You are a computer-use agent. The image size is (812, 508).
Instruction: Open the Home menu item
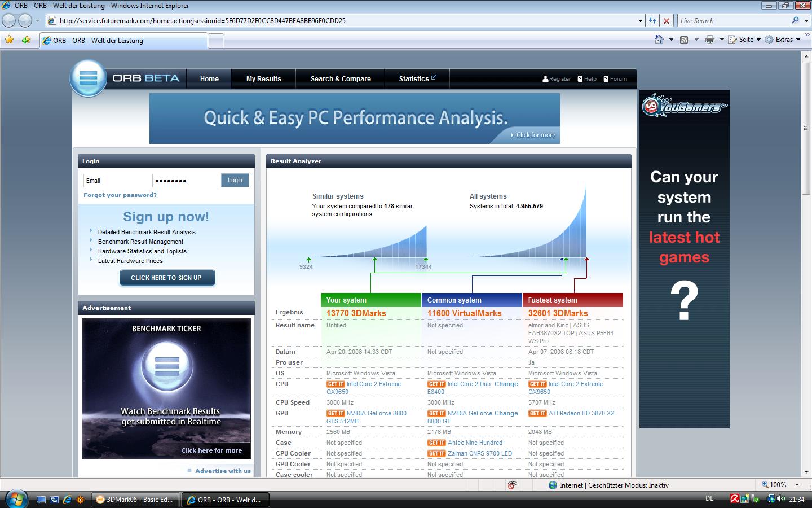(209, 79)
